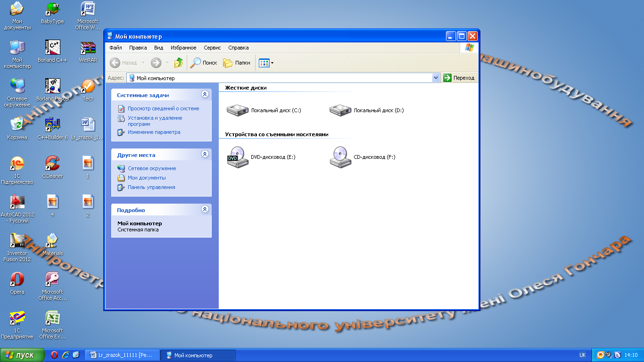Open the Файл menu

click(116, 48)
